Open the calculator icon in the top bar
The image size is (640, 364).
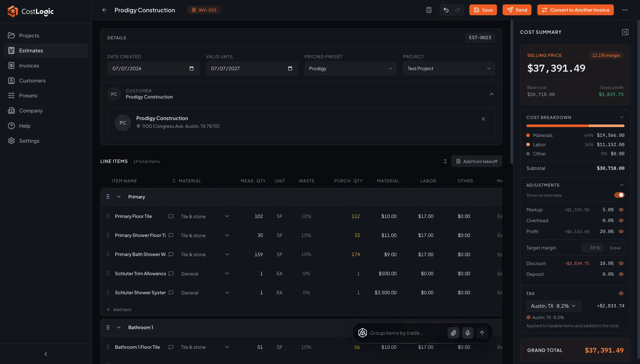pos(429,10)
